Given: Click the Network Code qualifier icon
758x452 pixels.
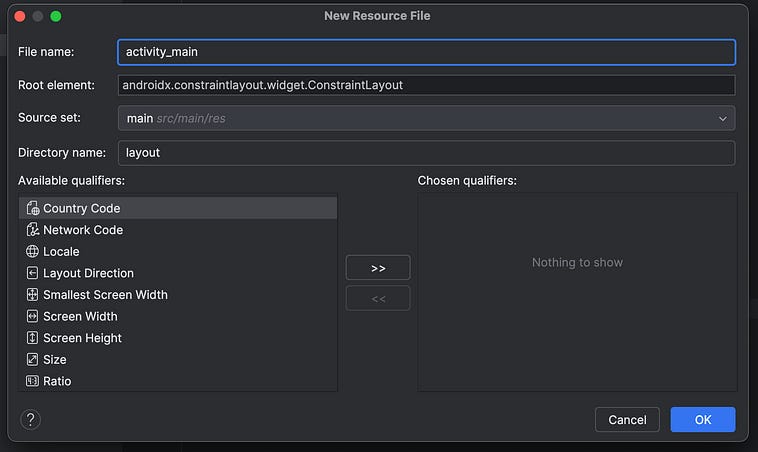Looking at the screenshot, I should click(x=32, y=230).
